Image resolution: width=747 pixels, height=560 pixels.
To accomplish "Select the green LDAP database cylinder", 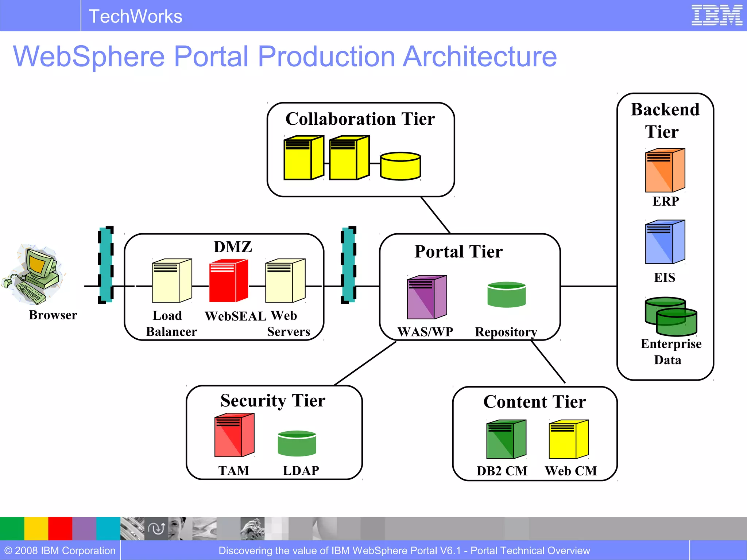I will (297, 443).
